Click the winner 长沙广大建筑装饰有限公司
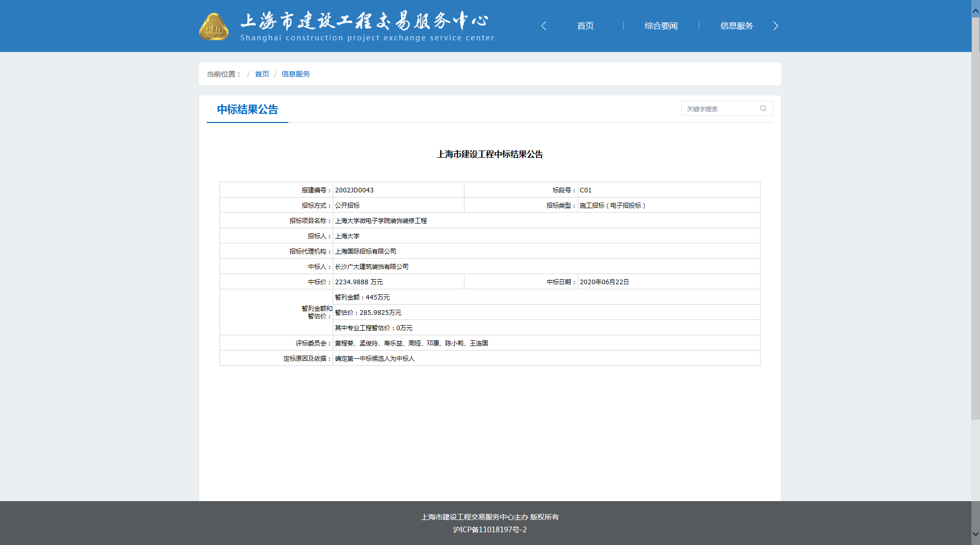980x545 pixels. (x=372, y=266)
